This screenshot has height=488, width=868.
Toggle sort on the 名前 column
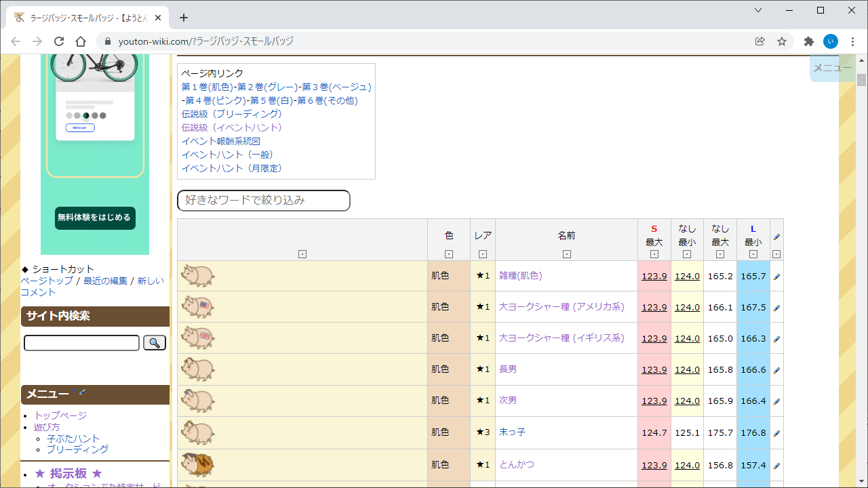coord(566,254)
